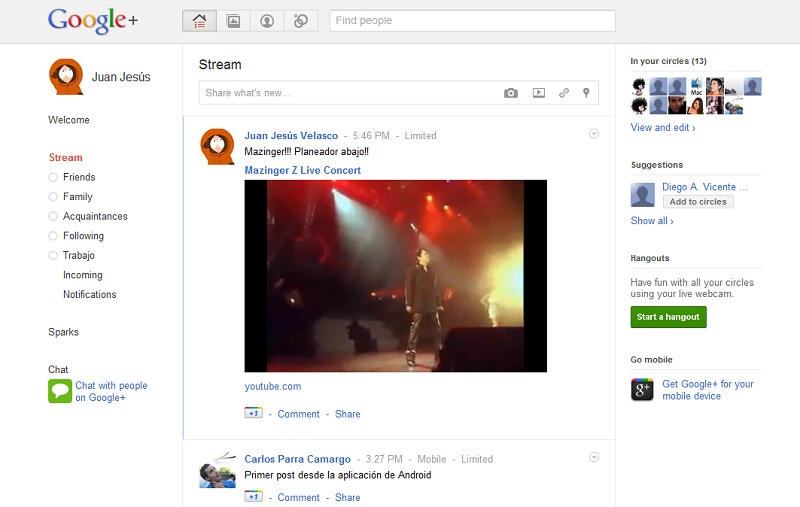The height and width of the screenshot is (507, 800).
Task: Comment on Juan Jesús Velasco's post
Action: [x=298, y=414]
